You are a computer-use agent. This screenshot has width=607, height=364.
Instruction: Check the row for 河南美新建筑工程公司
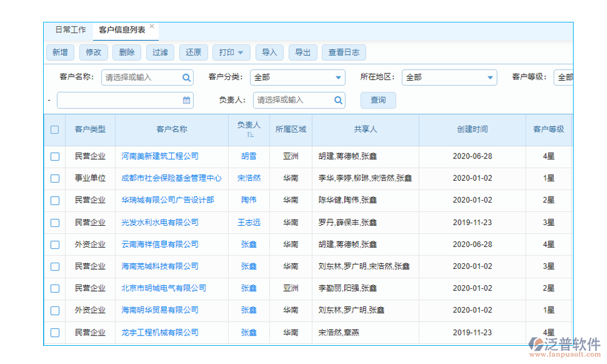pyautogui.click(x=54, y=156)
